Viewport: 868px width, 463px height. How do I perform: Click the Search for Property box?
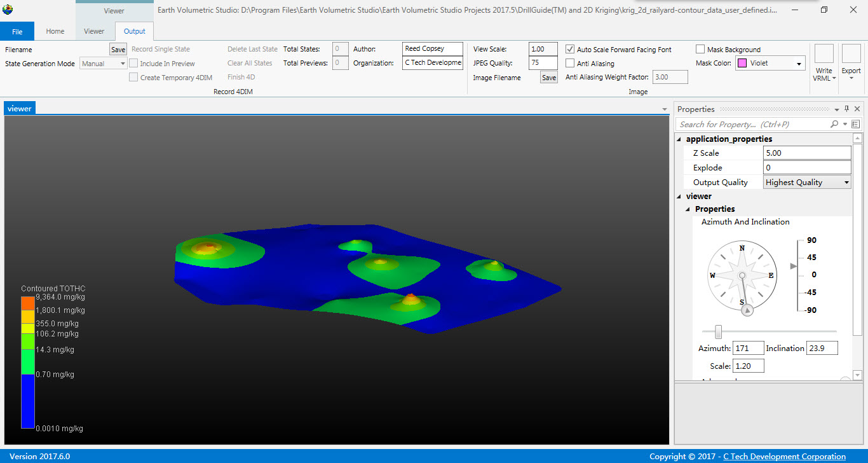(752, 124)
